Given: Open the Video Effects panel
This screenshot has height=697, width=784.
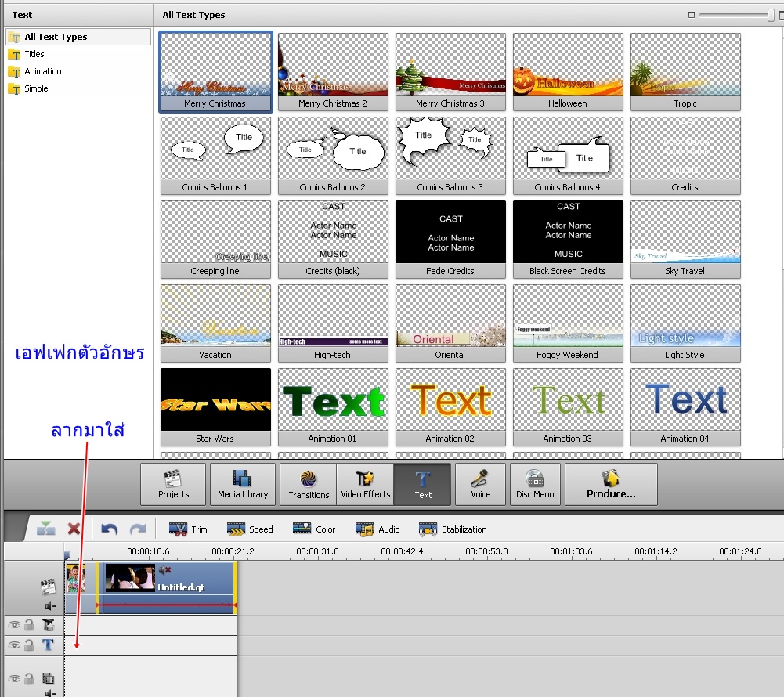Looking at the screenshot, I should [x=366, y=484].
